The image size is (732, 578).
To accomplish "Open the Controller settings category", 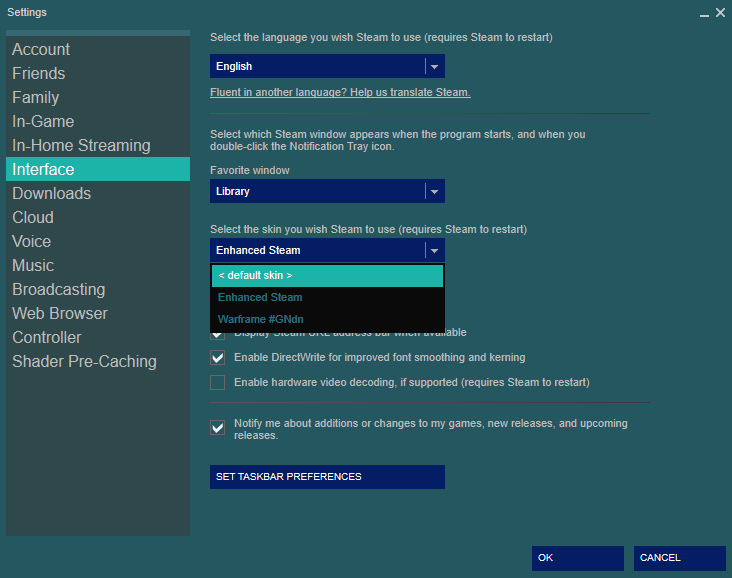I will [98, 337].
